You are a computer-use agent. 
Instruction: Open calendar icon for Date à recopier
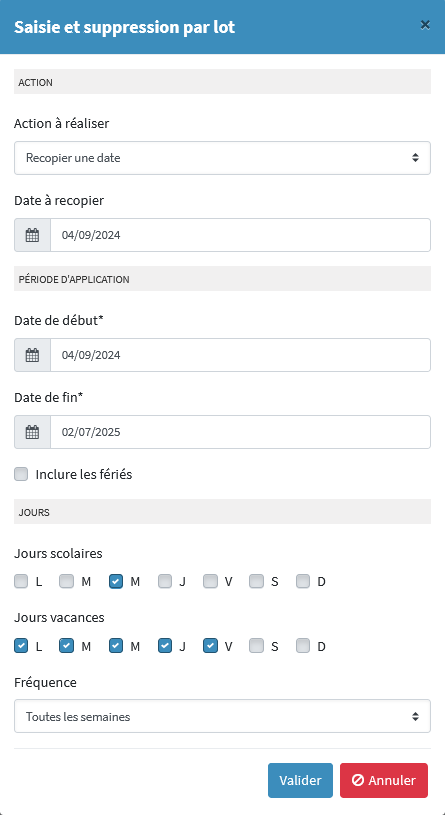[x=32, y=235]
